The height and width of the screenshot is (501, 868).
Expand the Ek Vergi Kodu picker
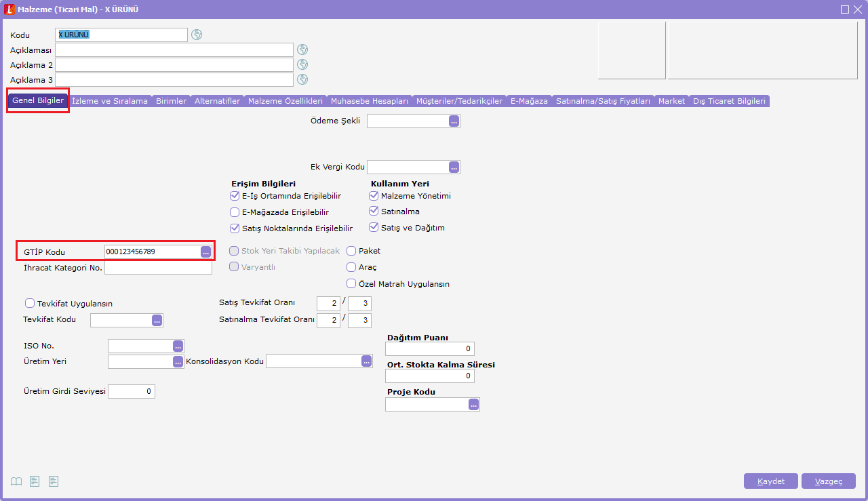pyautogui.click(x=454, y=167)
